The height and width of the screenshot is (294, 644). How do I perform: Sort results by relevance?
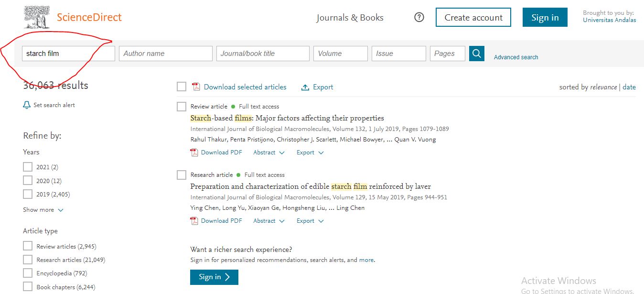click(603, 87)
